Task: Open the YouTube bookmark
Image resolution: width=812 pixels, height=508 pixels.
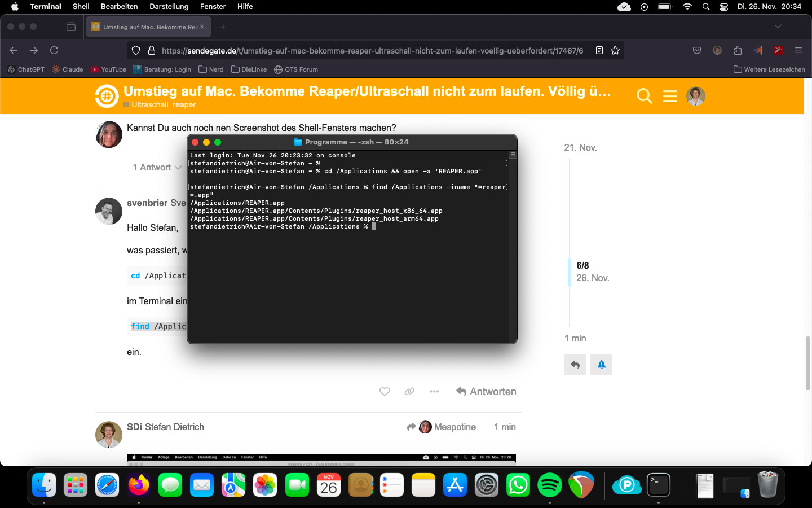Action: click(109, 69)
